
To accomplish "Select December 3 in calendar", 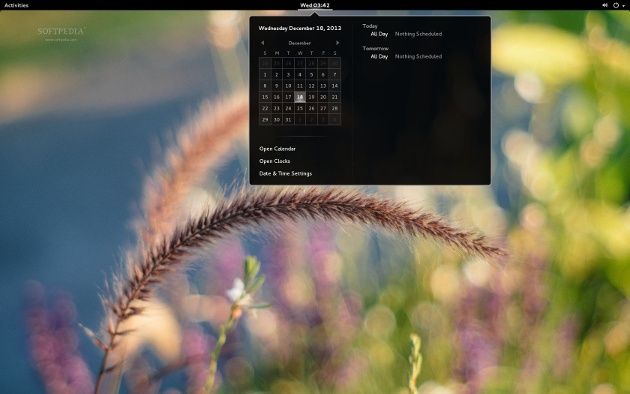I will pyautogui.click(x=288, y=75).
